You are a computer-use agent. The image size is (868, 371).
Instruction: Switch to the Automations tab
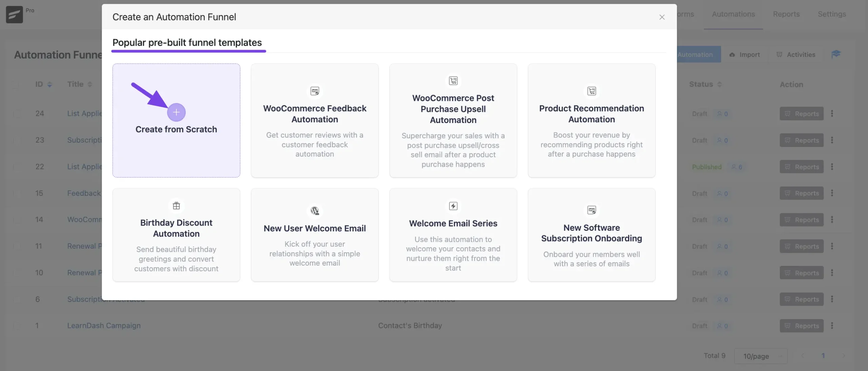tap(733, 13)
